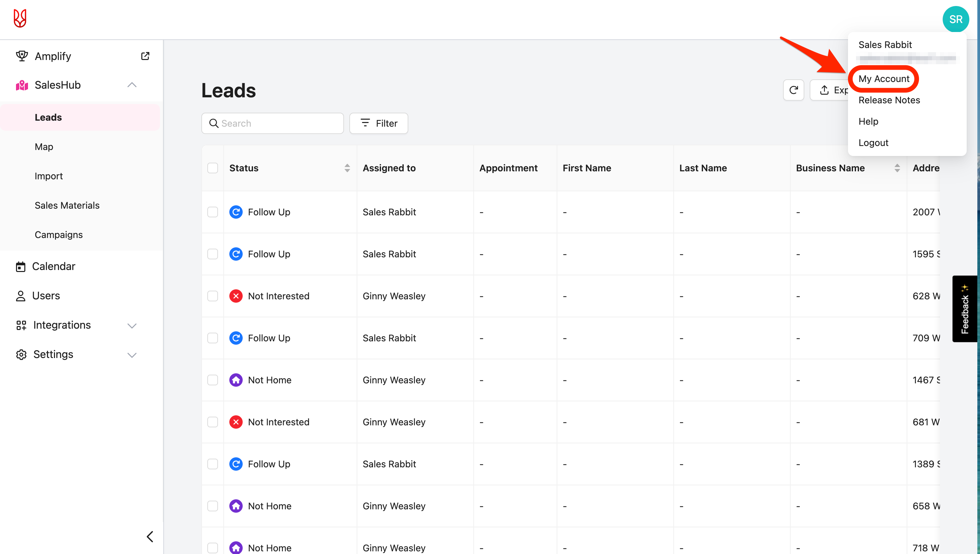The height and width of the screenshot is (554, 980).
Task: Select the first Not Interested lead checkbox
Action: tap(213, 296)
